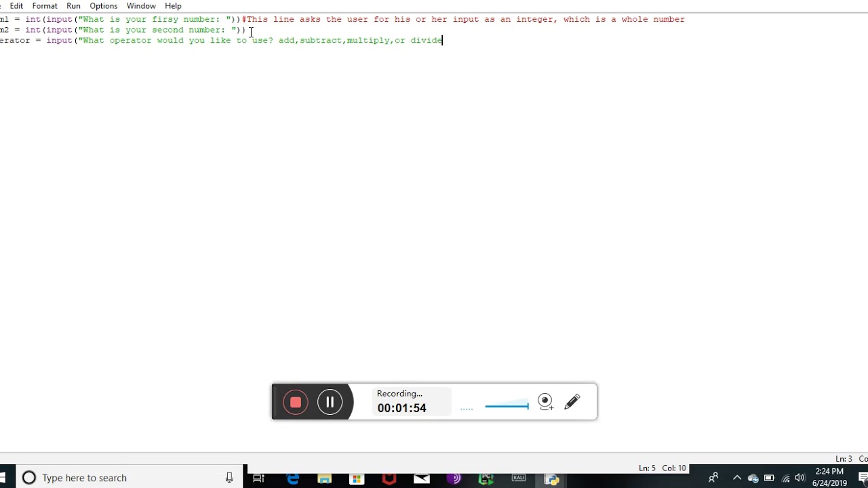The width and height of the screenshot is (868, 488).
Task: Click the Cortana search circle icon
Action: pos(28,478)
